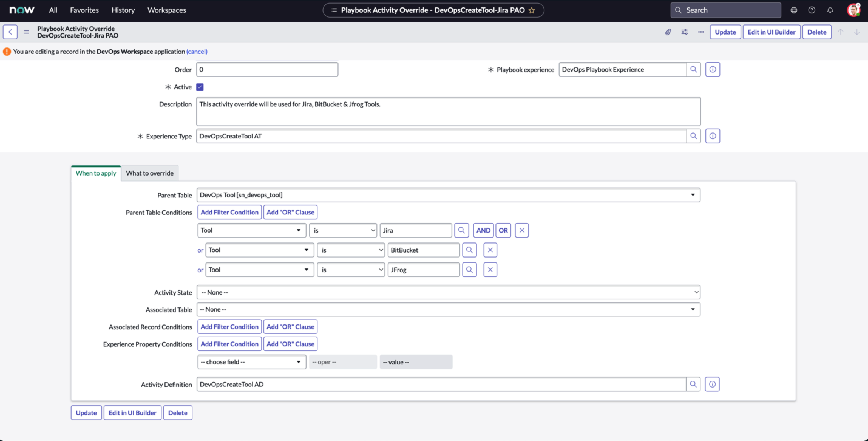Open the globe scope picker icon
This screenshot has width=868, height=441.
pos(794,10)
